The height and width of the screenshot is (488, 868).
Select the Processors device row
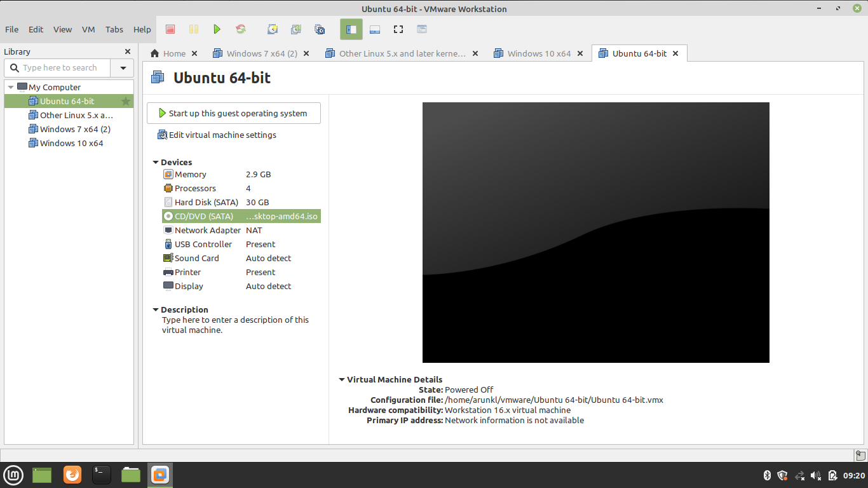tap(241, 188)
